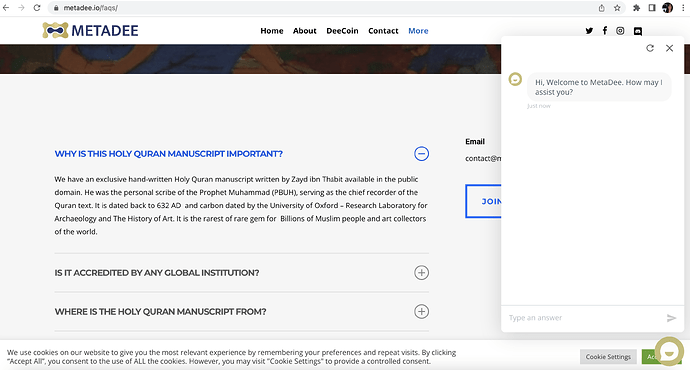Accept all cookies with green button
Viewport: 690px width, 370px height.
[649, 357]
